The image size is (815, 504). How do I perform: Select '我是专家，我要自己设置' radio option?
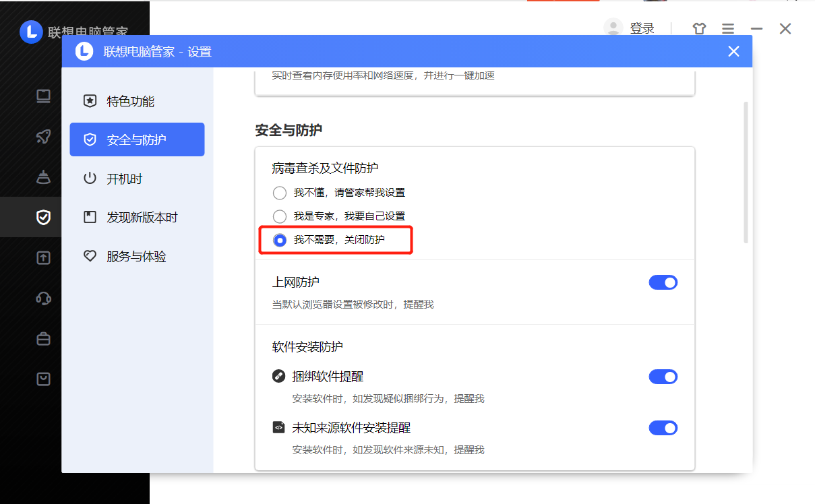click(280, 216)
